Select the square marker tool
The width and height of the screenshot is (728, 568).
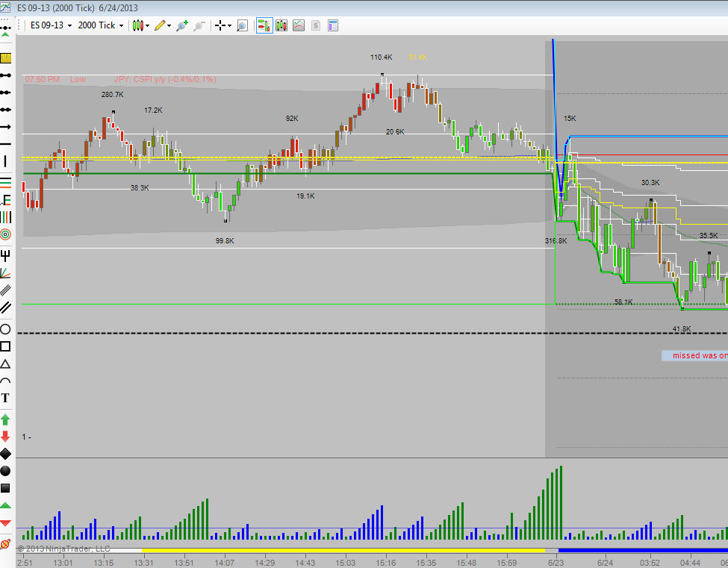pyautogui.click(x=5, y=487)
